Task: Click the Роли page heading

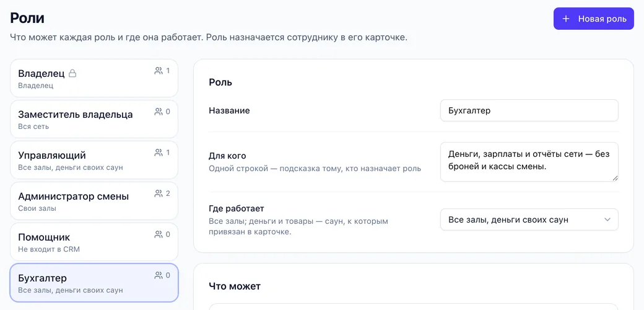Action: 27,18
